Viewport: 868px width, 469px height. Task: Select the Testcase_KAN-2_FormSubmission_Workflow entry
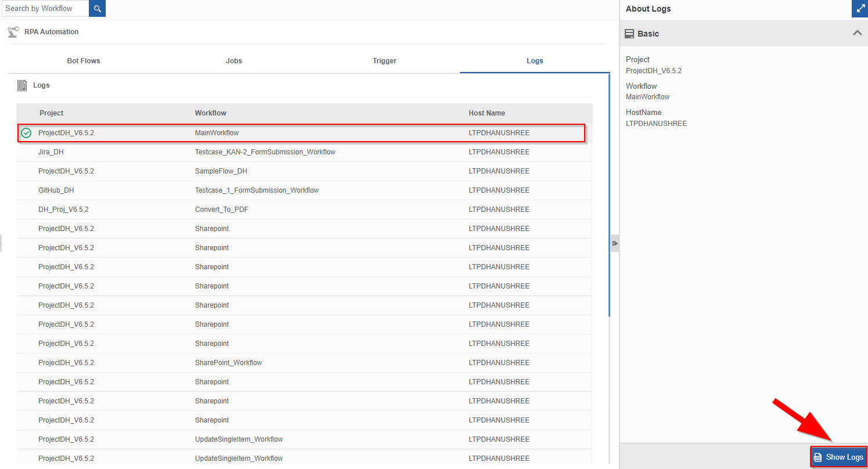click(265, 152)
